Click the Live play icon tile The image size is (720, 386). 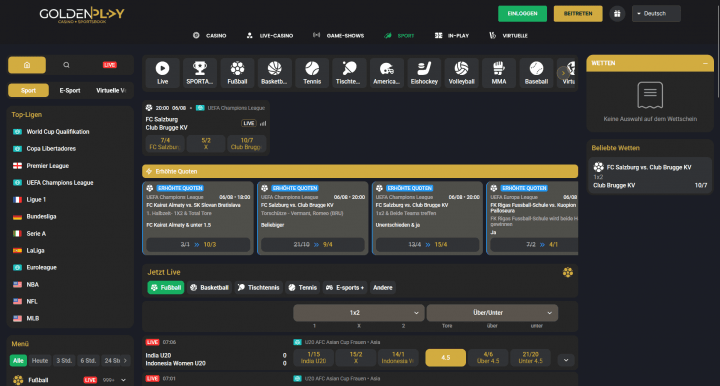163,73
